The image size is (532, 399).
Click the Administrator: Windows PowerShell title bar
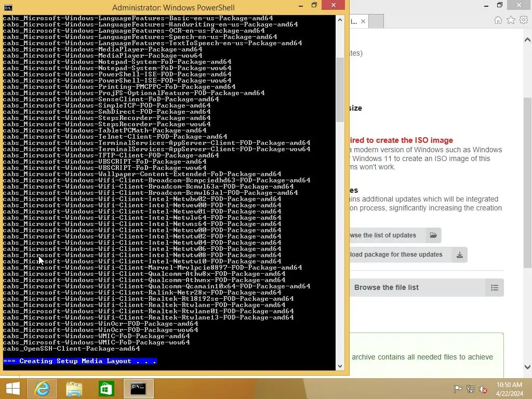173,7
